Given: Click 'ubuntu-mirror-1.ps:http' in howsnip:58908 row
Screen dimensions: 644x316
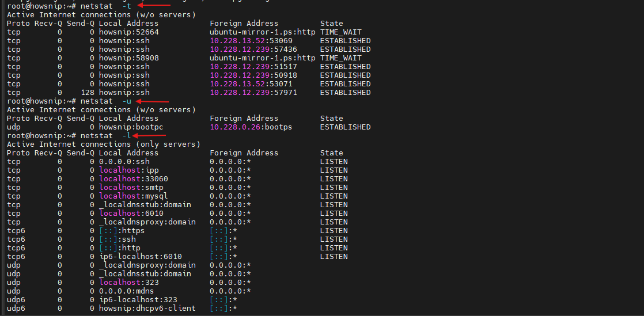Looking at the screenshot, I should (263, 58).
